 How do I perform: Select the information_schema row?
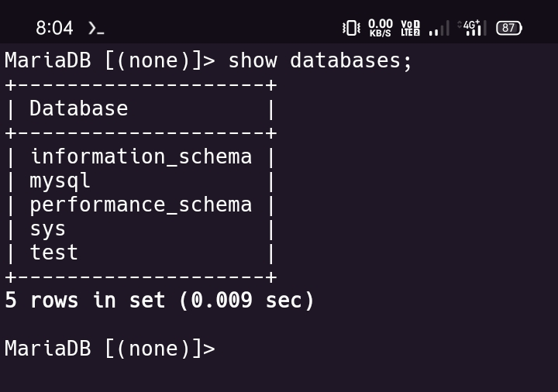coord(141,156)
